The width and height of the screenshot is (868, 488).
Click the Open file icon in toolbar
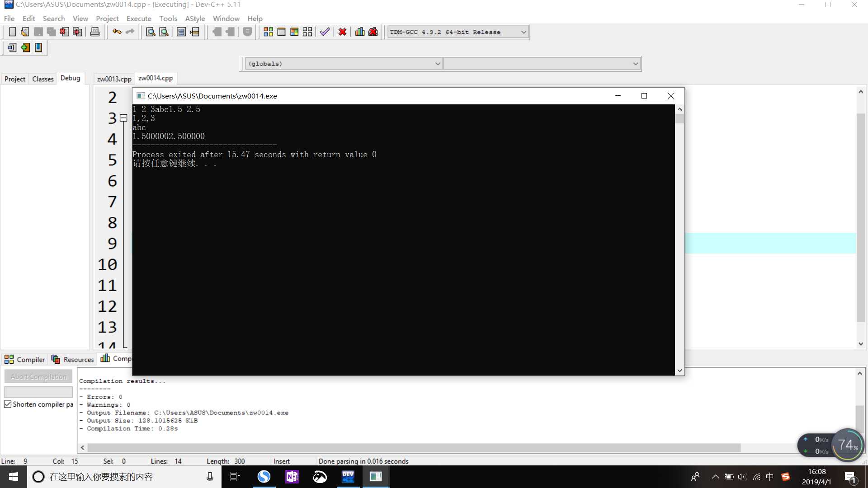[24, 32]
